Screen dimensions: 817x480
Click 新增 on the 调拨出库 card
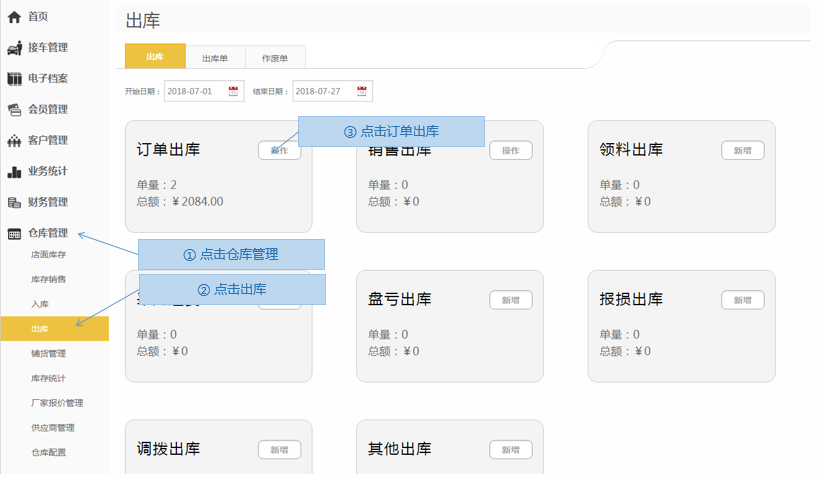[279, 450]
